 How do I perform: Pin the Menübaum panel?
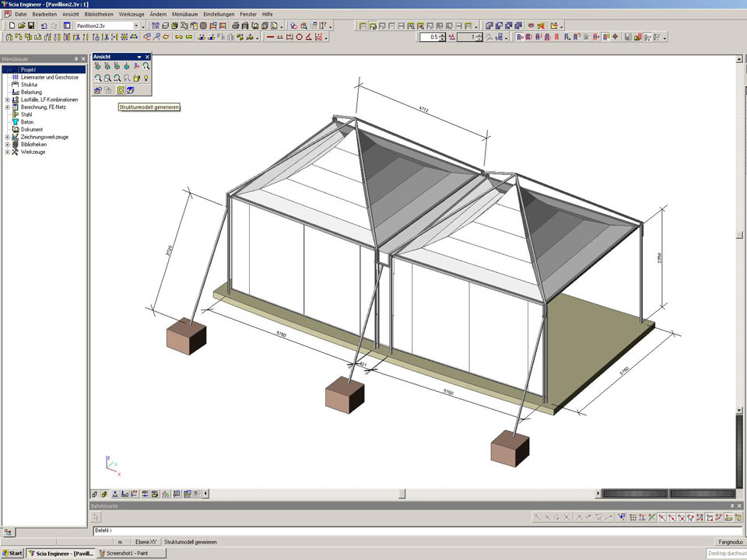[x=76, y=58]
